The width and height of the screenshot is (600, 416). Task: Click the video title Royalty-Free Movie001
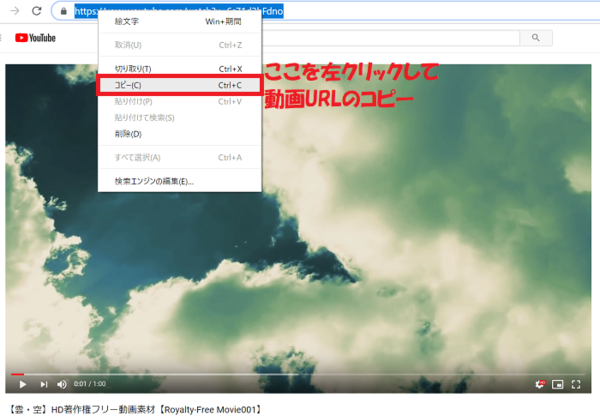(x=135, y=409)
